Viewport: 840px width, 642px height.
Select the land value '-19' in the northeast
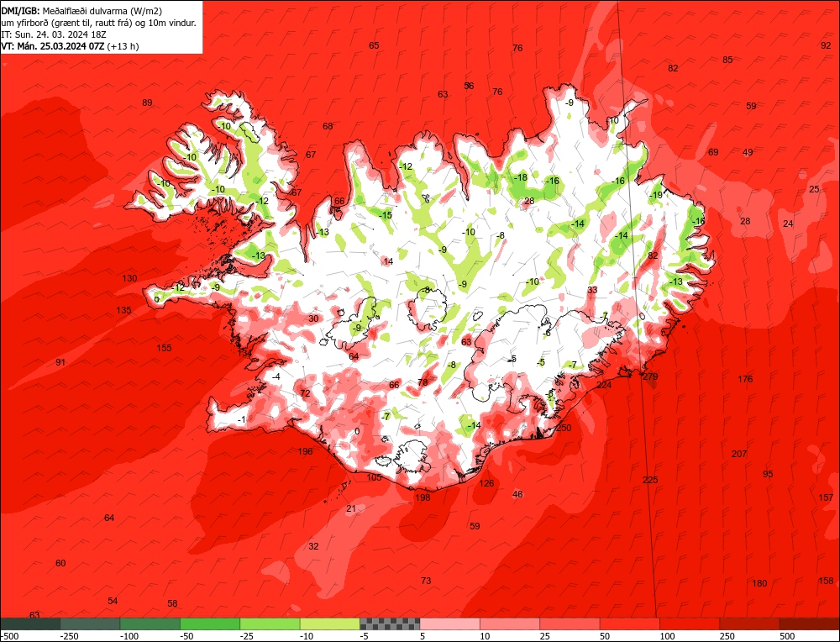coord(656,195)
